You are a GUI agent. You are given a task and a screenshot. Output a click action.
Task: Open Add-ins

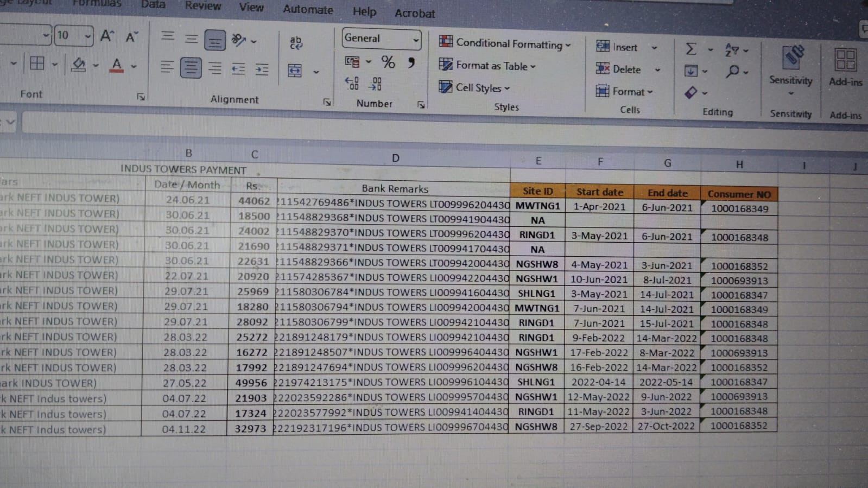(845, 67)
